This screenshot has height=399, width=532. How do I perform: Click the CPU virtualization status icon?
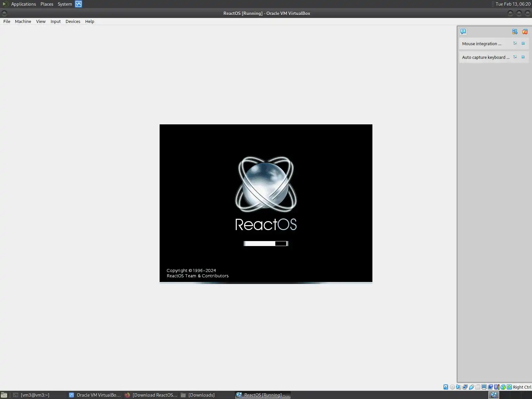pyautogui.click(x=496, y=387)
